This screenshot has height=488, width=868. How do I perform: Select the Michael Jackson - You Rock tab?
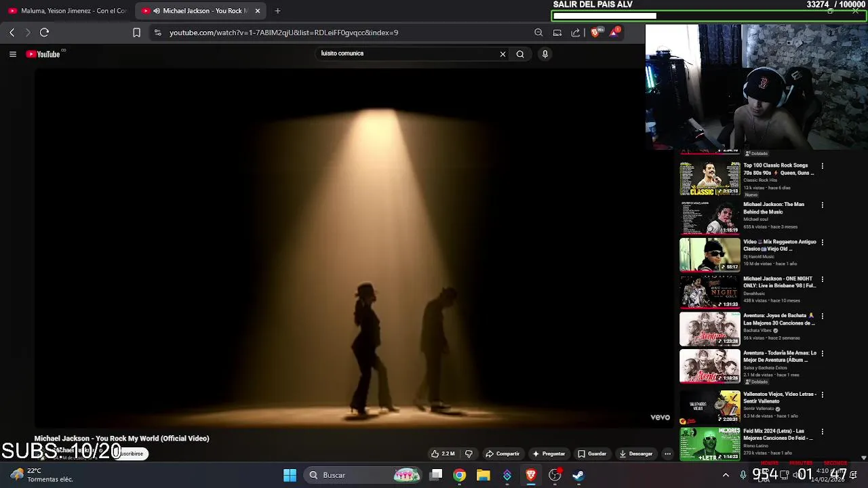coord(201,11)
